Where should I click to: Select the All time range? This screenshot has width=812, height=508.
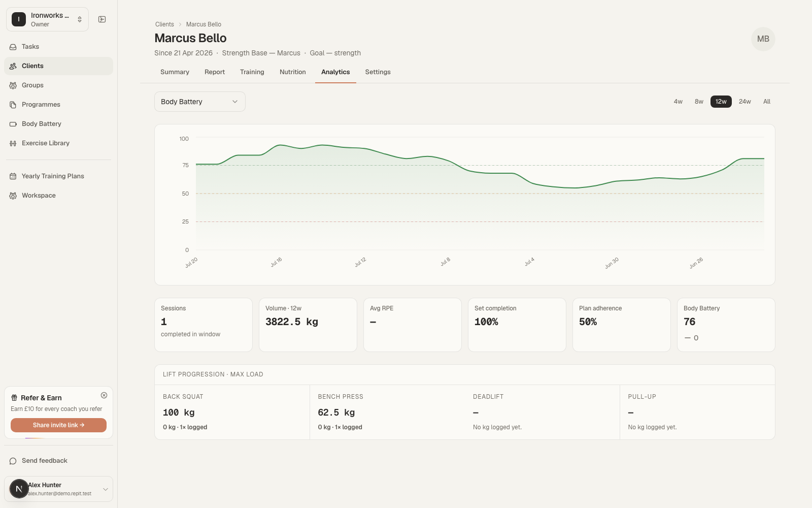767,102
